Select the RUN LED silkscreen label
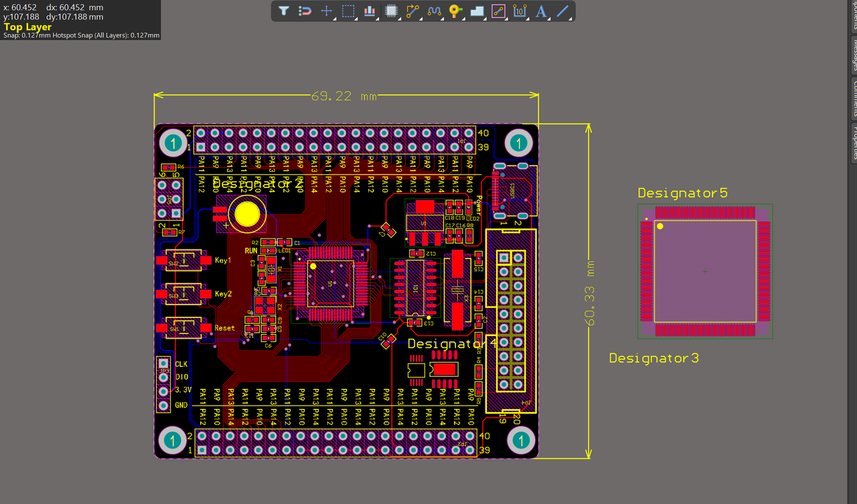857x504 pixels. click(251, 251)
